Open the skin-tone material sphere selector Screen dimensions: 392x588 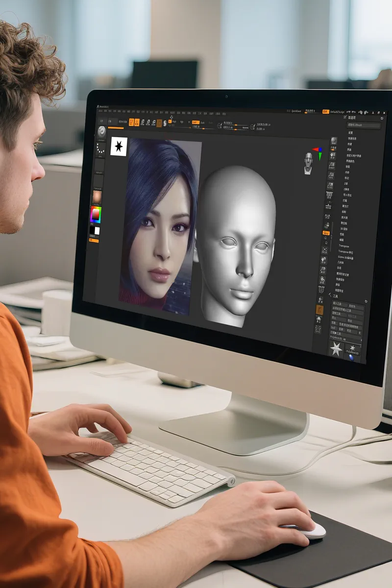[97, 196]
